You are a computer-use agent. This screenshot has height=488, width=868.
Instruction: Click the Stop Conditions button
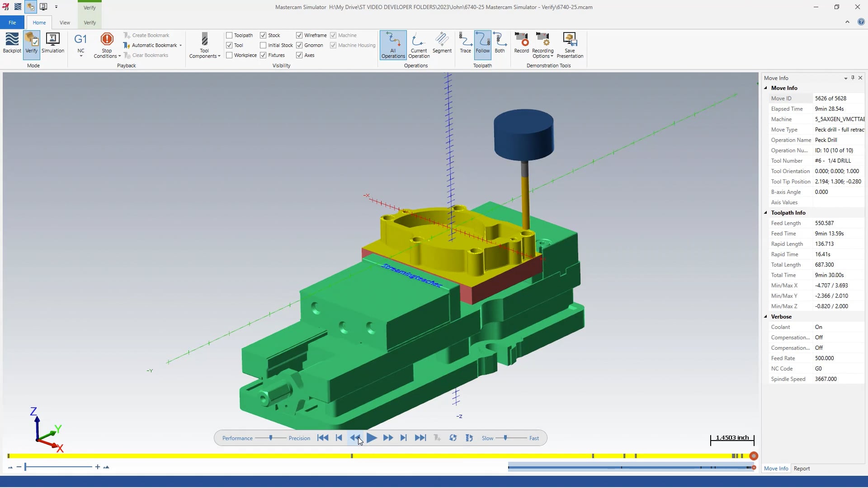[x=106, y=45]
